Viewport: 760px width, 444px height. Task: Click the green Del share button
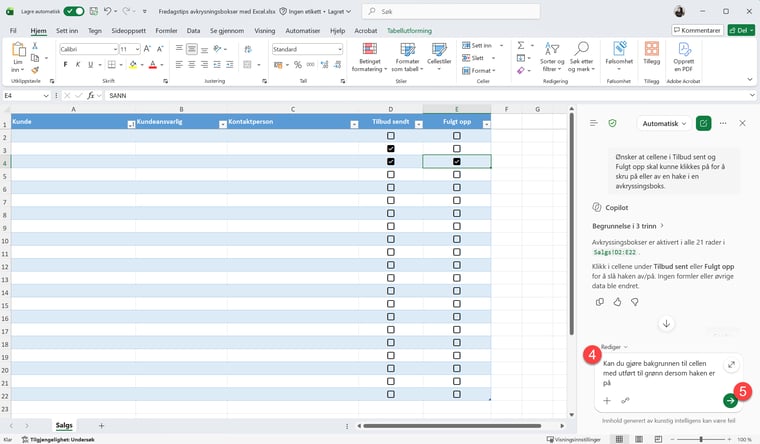point(741,30)
